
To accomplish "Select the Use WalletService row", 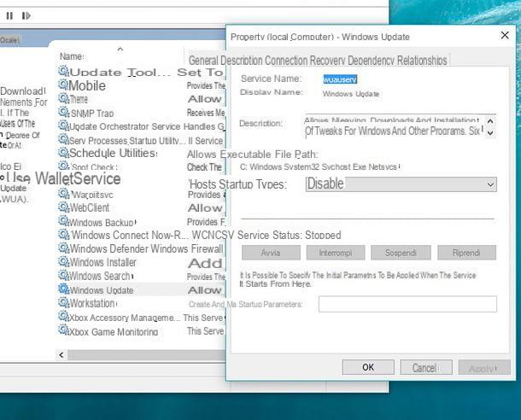I will (65, 178).
